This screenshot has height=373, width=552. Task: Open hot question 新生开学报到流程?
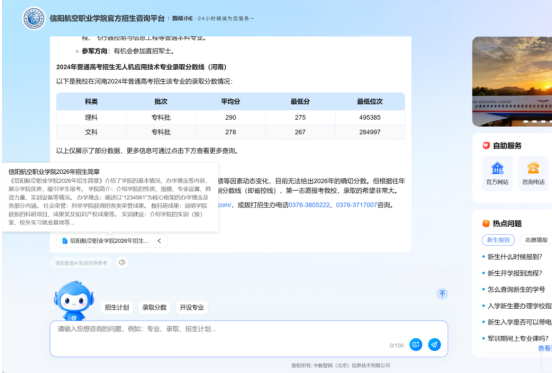(x=515, y=273)
